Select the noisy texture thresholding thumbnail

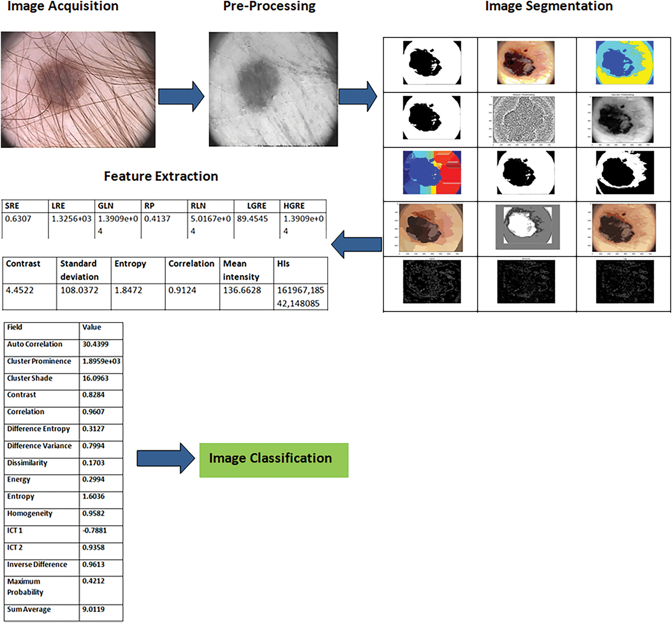pyautogui.click(x=524, y=120)
